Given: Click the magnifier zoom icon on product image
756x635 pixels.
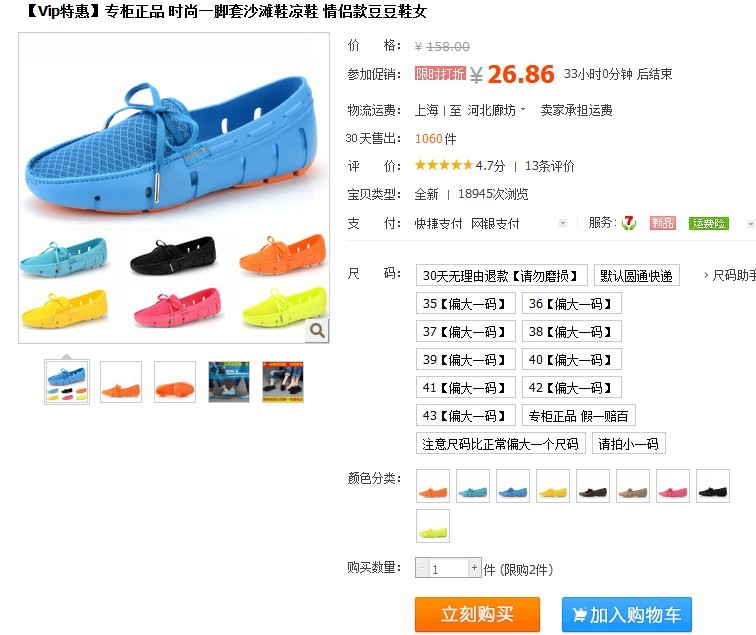Looking at the screenshot, I should pos(317,331).
